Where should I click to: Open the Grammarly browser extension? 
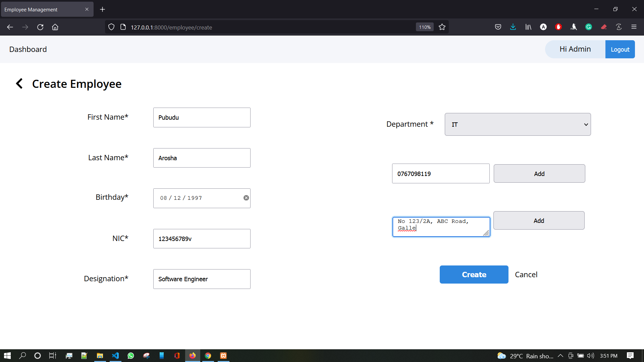589,27
